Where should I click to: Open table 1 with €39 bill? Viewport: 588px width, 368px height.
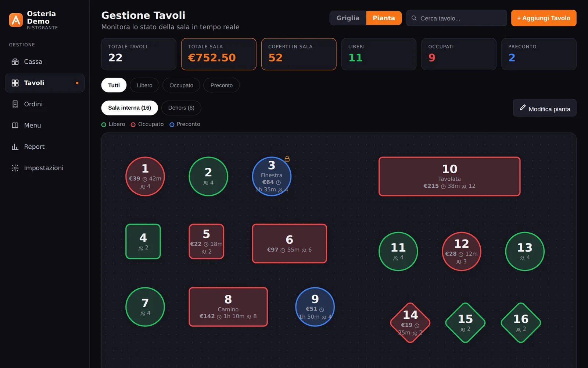145,177
